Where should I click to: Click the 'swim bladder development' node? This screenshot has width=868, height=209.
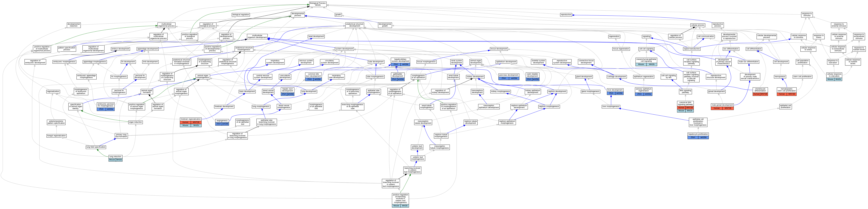(x=532, y=77)
